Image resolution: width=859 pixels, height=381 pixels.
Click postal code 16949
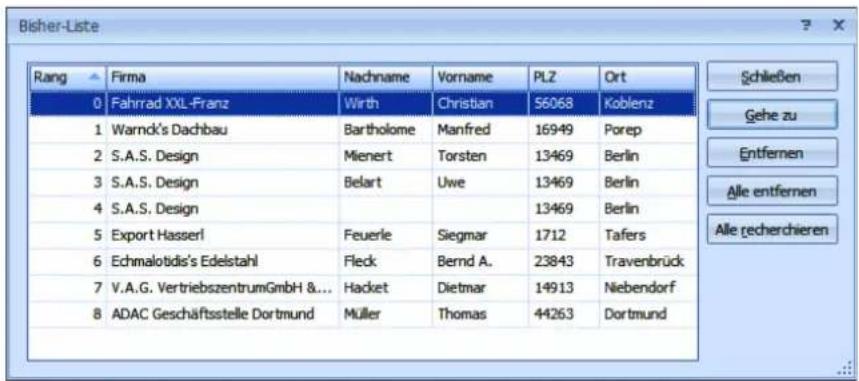pyautogui.click(x=564, y=130)
